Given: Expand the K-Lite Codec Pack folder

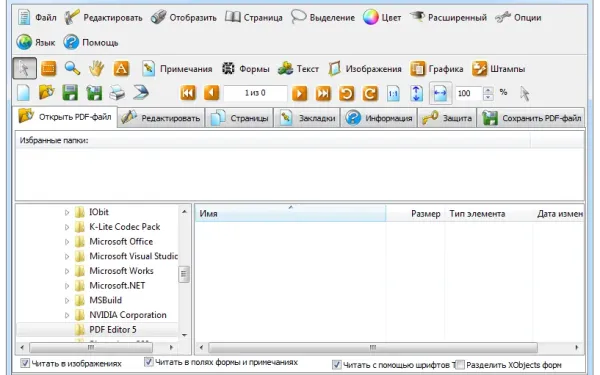Looking at the screenshot, I should click(67, 227).
